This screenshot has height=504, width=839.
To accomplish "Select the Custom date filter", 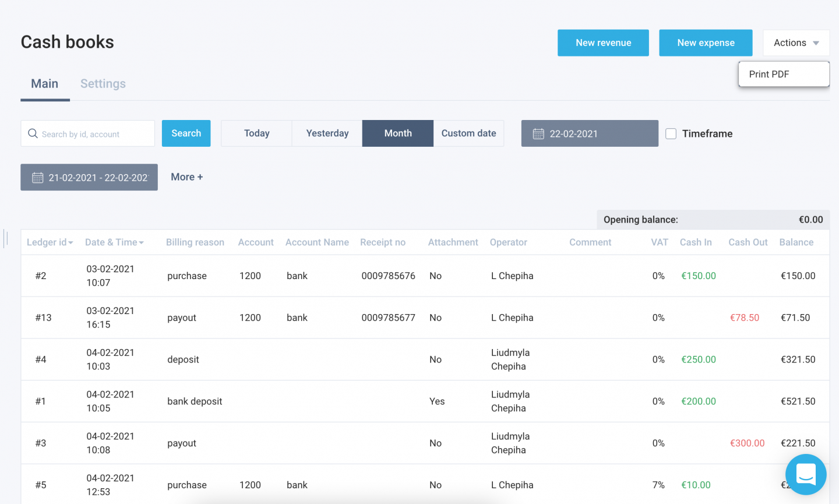I will pos(468,133).
